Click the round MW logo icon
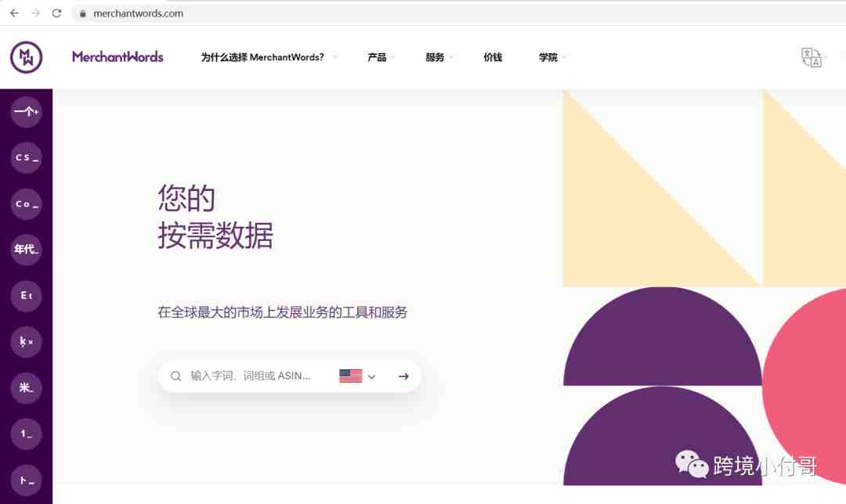 coord(26,57)
